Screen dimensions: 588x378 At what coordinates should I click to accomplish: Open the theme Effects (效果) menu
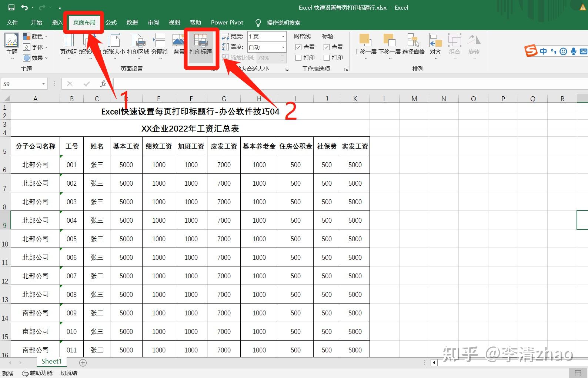coord(36,58)
